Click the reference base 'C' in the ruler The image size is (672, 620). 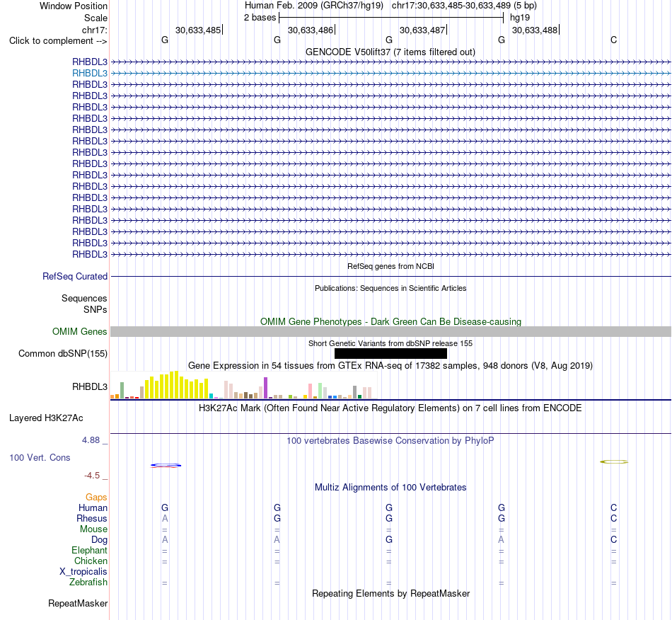614,40
